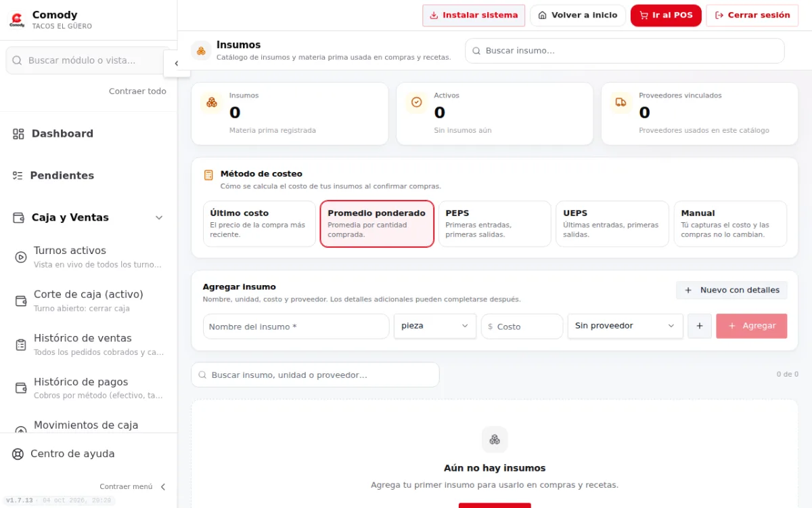Click the Agregar button

coord(751,326)
